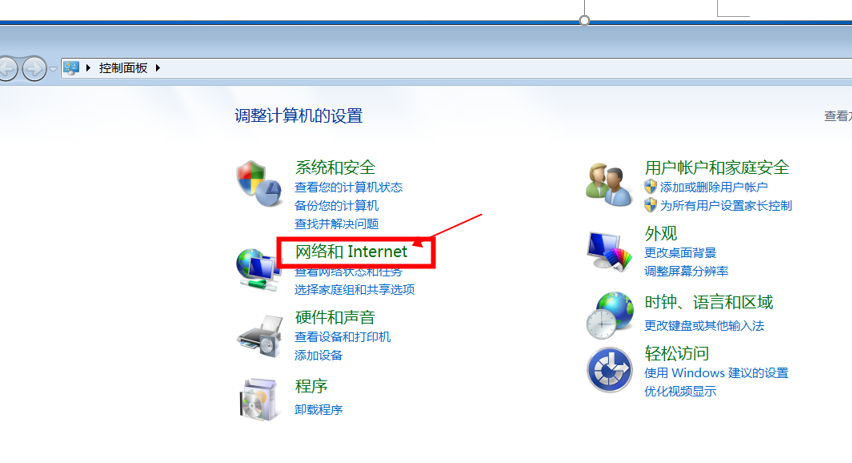The width and height of the screenshot is (852, 463).
Task: Click the 控制面板 breadcrumb item
Action: click(x=123, y=68)
